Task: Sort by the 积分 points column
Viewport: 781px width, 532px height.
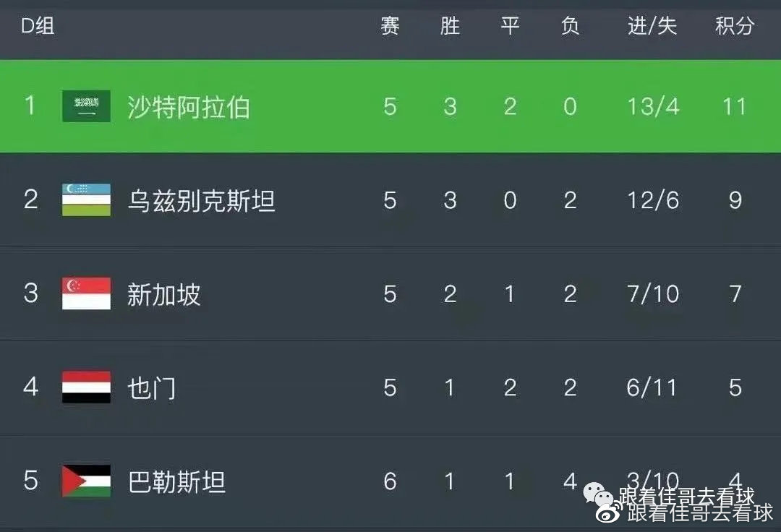Action: point(735,25)
